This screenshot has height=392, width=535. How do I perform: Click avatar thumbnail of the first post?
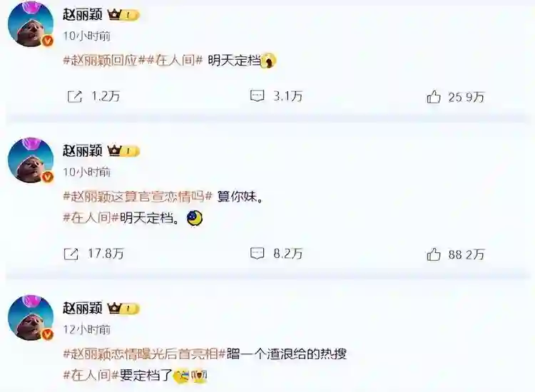[x=31, y=26]
